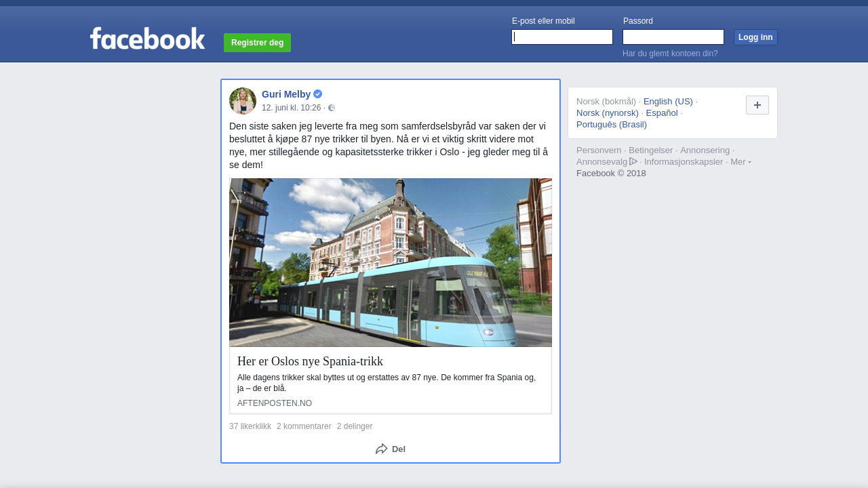This screenshot has width=868, height=488.
Task: Click the article description about 87 nye trikker
Action: click(387, 383)
